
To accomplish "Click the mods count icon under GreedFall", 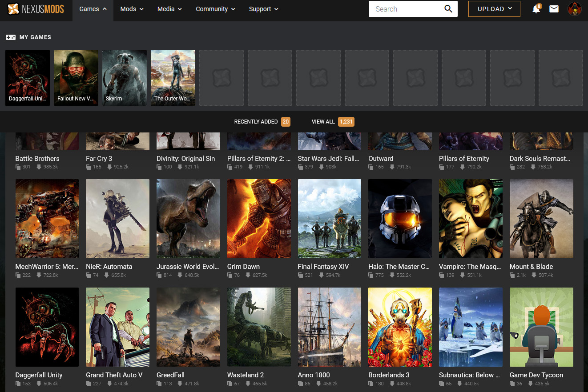I will 159,384.
